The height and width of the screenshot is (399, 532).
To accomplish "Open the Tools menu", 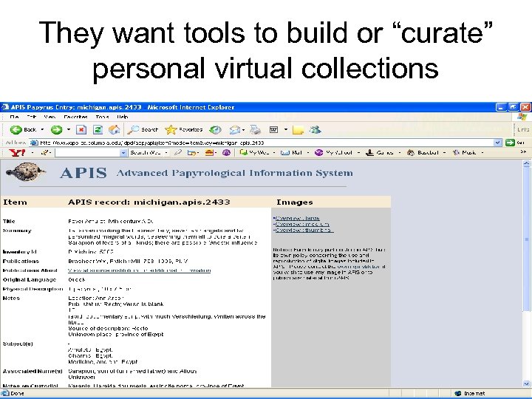I will [102, 117].
